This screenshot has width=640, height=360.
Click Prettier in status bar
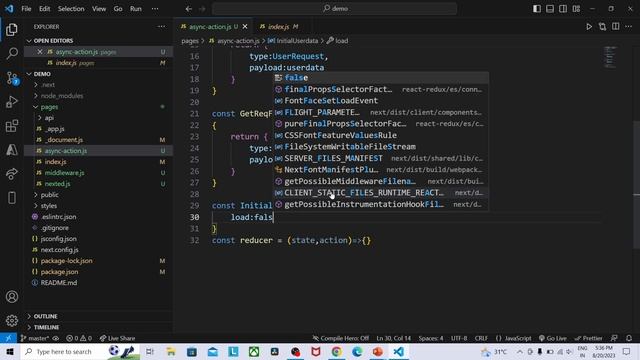pos(588,338)
